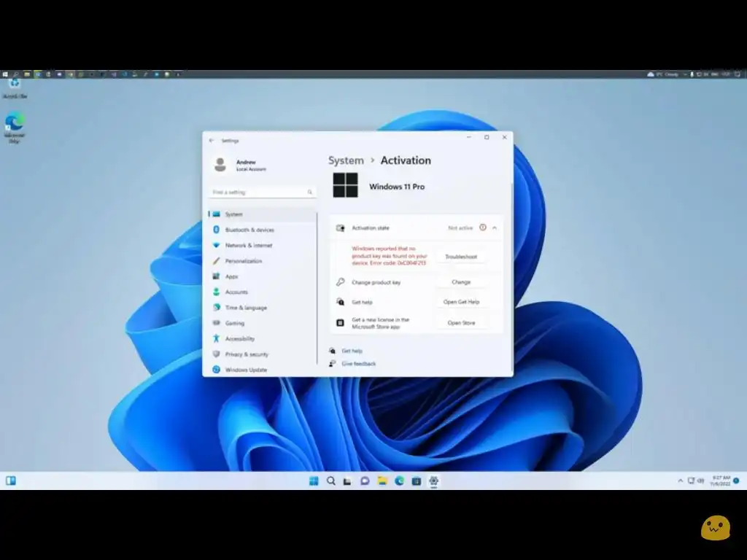This screenshot has width=747, height=560.
Task: Open File Explorer from the taskbar
Action: [382, 481]
